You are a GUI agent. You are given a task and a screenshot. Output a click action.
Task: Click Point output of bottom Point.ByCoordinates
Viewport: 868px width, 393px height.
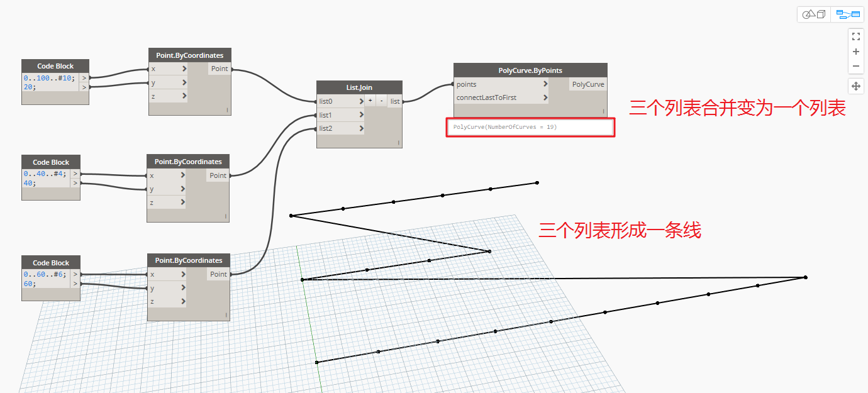[218, 274]
